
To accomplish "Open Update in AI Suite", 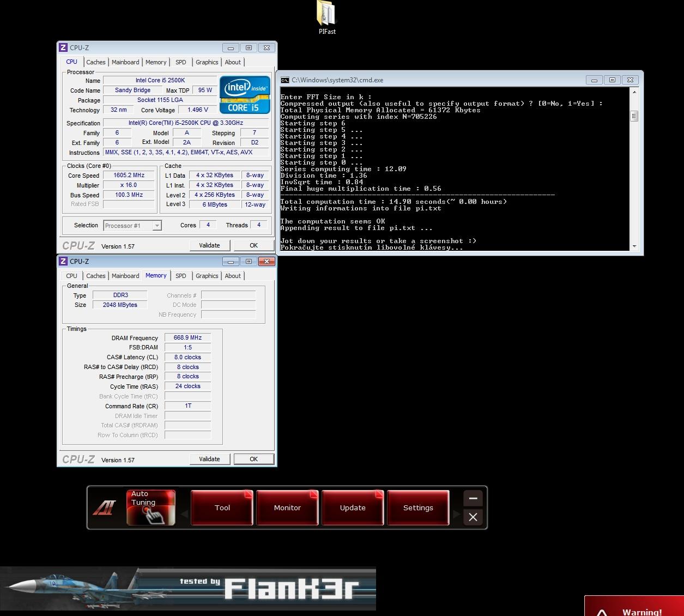I will (x=353, y=508).
